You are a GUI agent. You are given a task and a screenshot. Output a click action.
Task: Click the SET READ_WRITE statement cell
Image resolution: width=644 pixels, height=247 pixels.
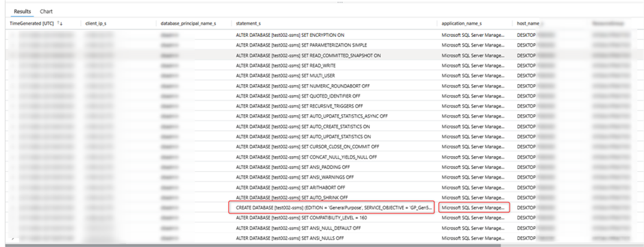286,66
